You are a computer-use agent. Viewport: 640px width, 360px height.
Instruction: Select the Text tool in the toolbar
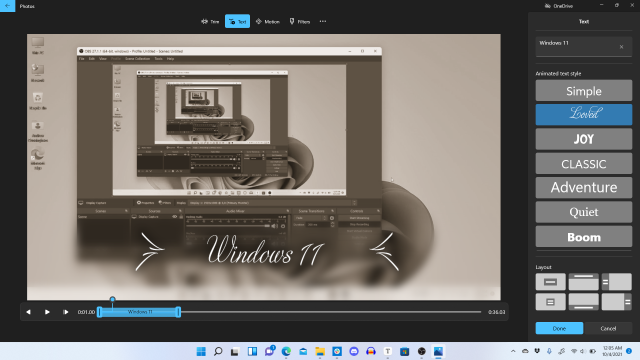237,22
